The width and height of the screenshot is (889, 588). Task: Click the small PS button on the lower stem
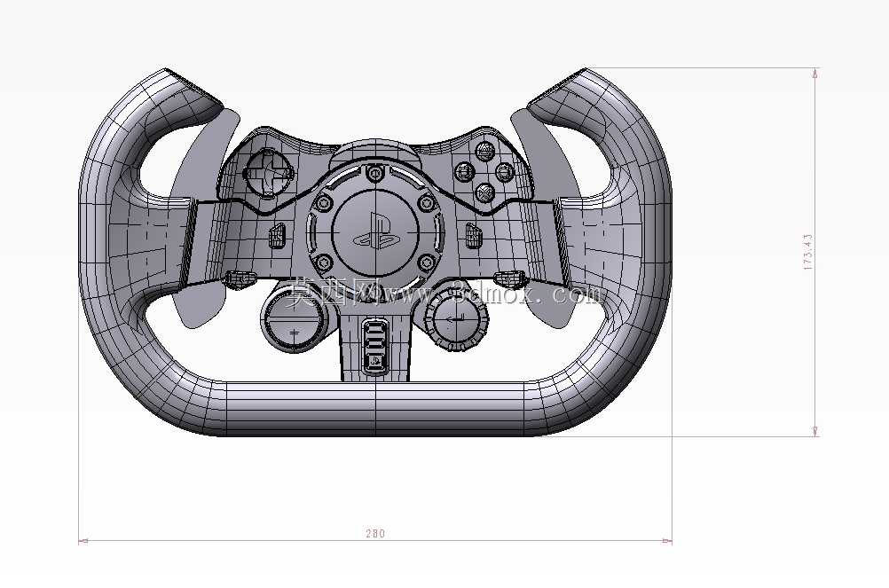(375, 363)
